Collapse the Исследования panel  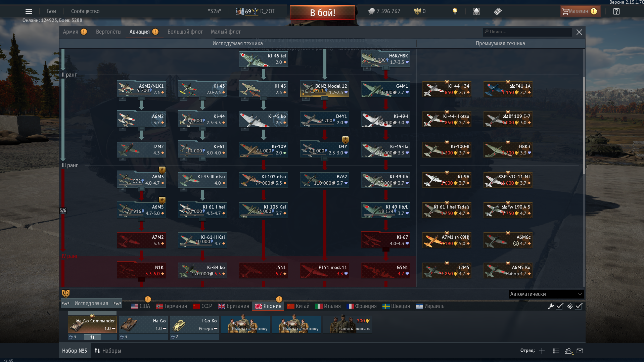(x=91, y=304)
